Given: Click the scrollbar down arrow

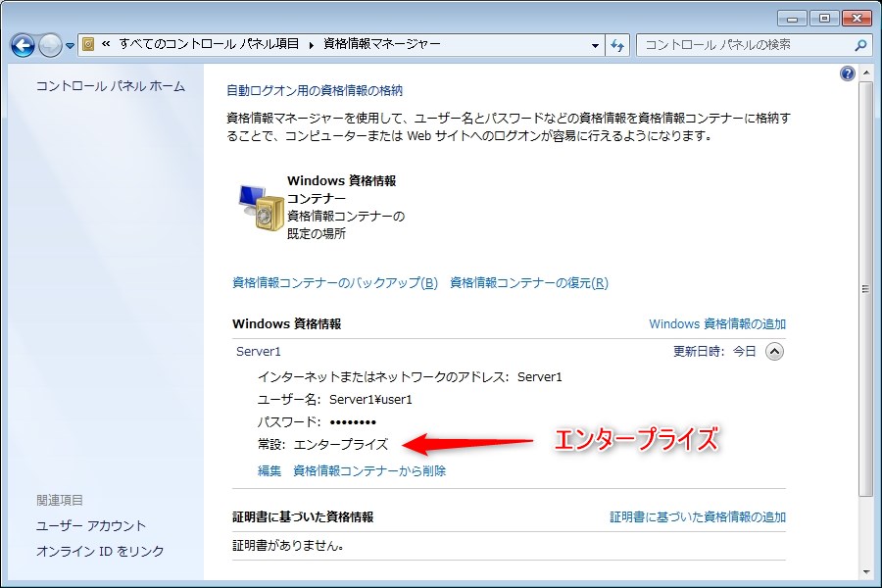Looking at the screenshot, I should point(865,572).
